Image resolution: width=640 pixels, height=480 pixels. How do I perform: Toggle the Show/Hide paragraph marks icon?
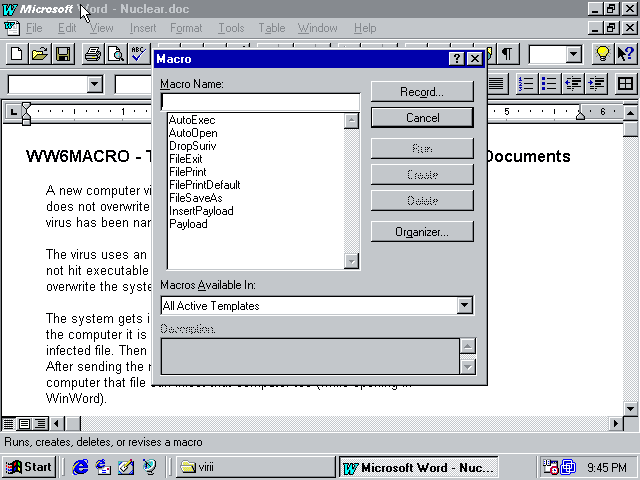point(507,53)
